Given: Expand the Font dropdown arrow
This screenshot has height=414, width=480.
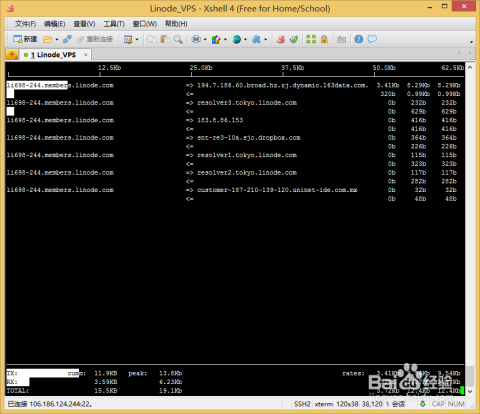Looking at the screenshot, I should [266, 40].
